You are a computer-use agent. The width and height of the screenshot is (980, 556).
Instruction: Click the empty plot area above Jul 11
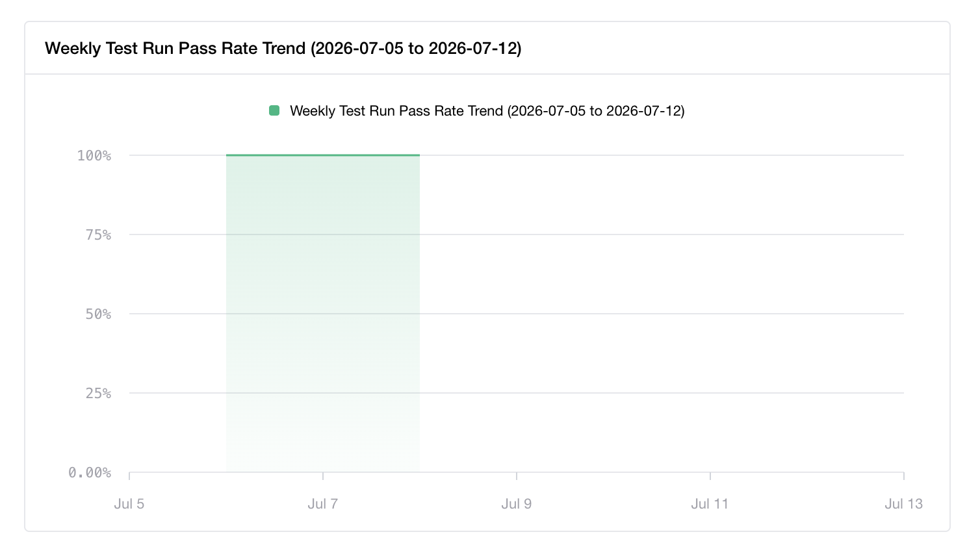[710, 314]
